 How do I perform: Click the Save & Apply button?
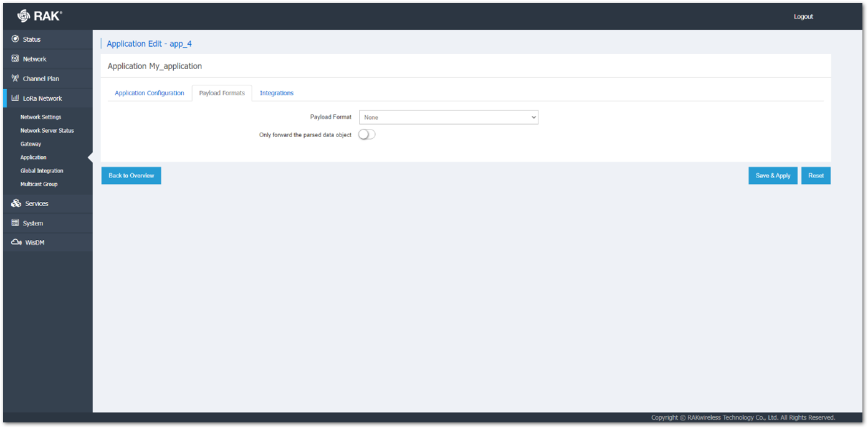(773, 175)
